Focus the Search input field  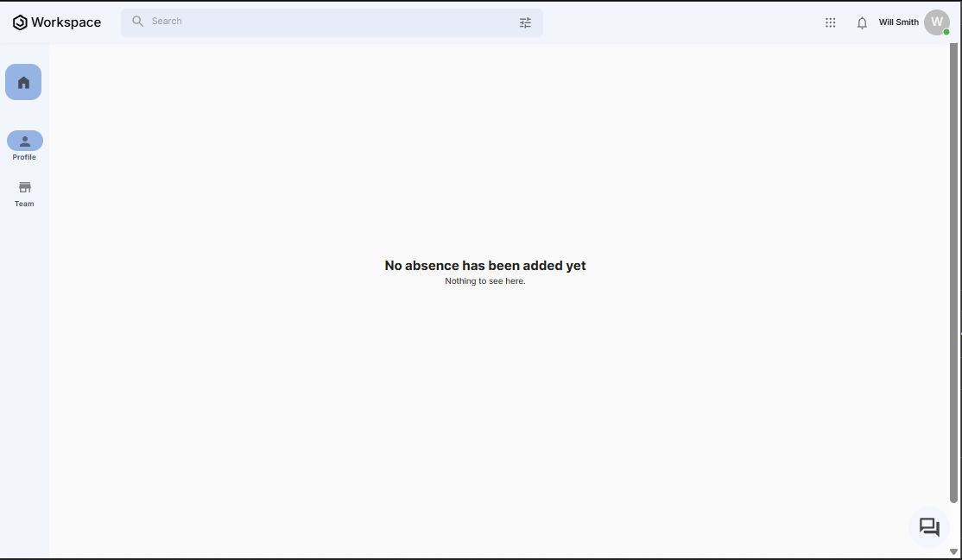328,22
